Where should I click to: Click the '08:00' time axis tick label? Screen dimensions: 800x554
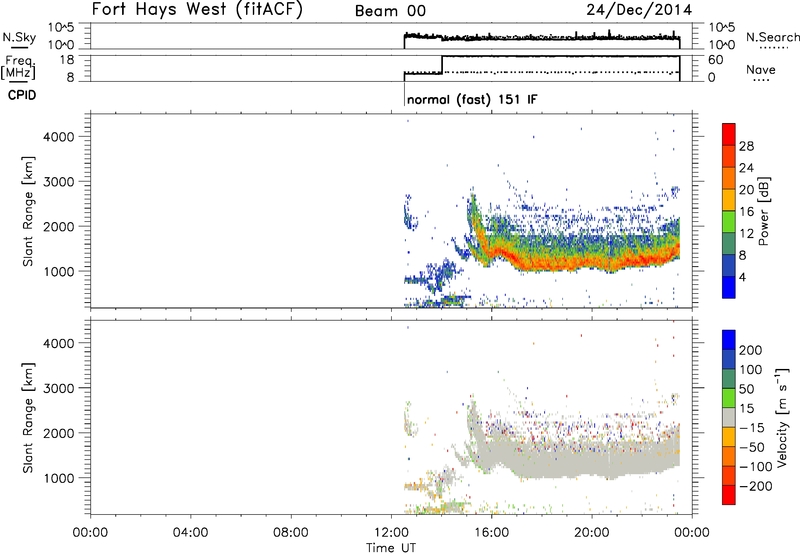click(290, 533)
